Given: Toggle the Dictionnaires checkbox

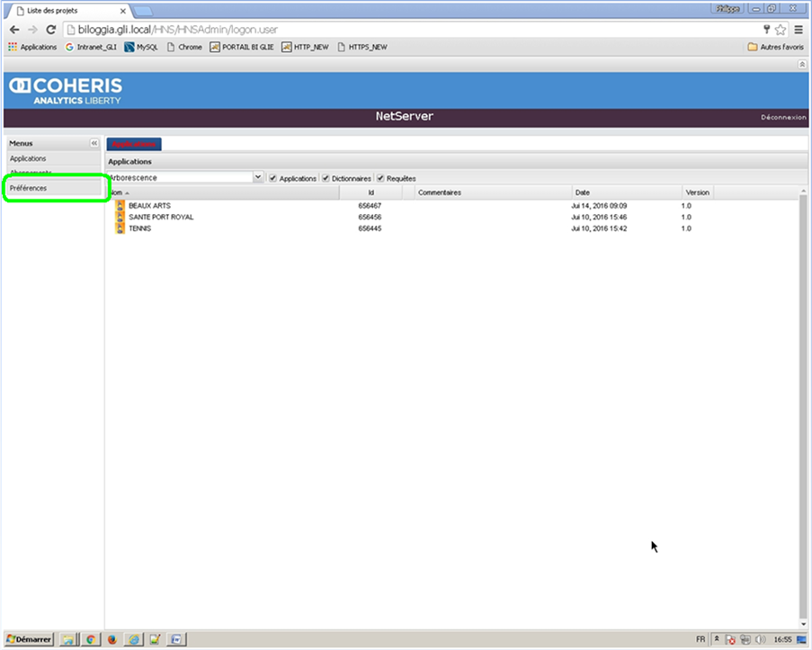Looking at the screenshot, I should click(x=326, y=178).
